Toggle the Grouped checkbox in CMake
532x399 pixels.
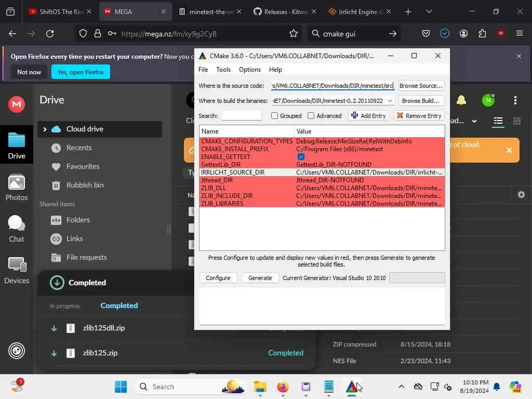[x=274, y=116]
